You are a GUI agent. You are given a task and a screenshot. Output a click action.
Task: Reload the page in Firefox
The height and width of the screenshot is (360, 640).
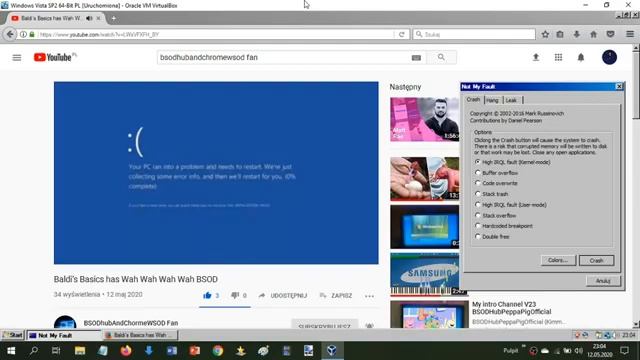tap(402, 34)
